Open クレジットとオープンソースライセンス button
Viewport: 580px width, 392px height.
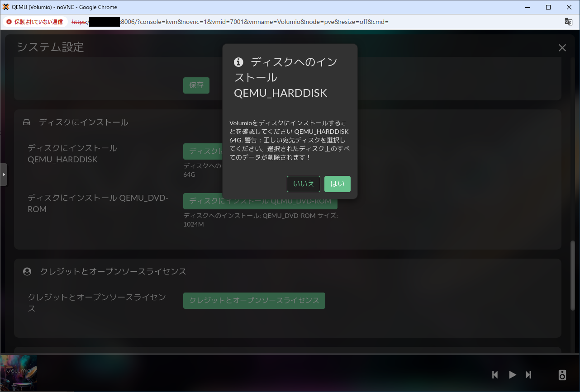pos(254,301)
